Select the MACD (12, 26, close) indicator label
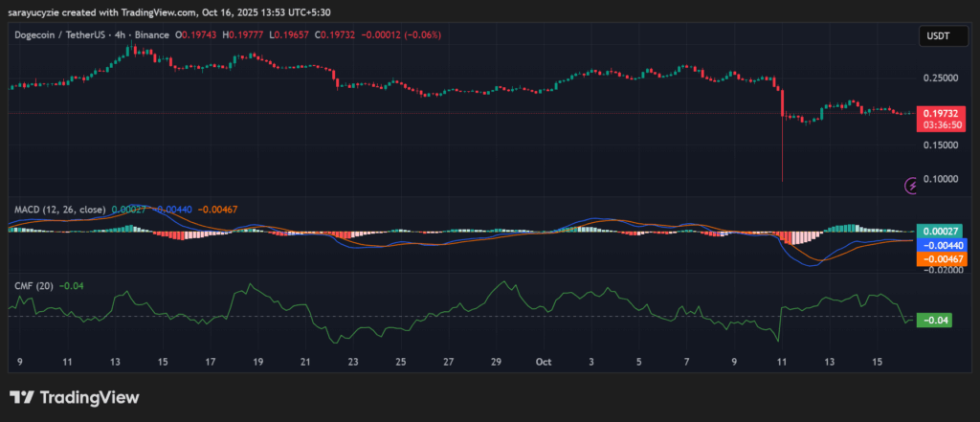 57,209
